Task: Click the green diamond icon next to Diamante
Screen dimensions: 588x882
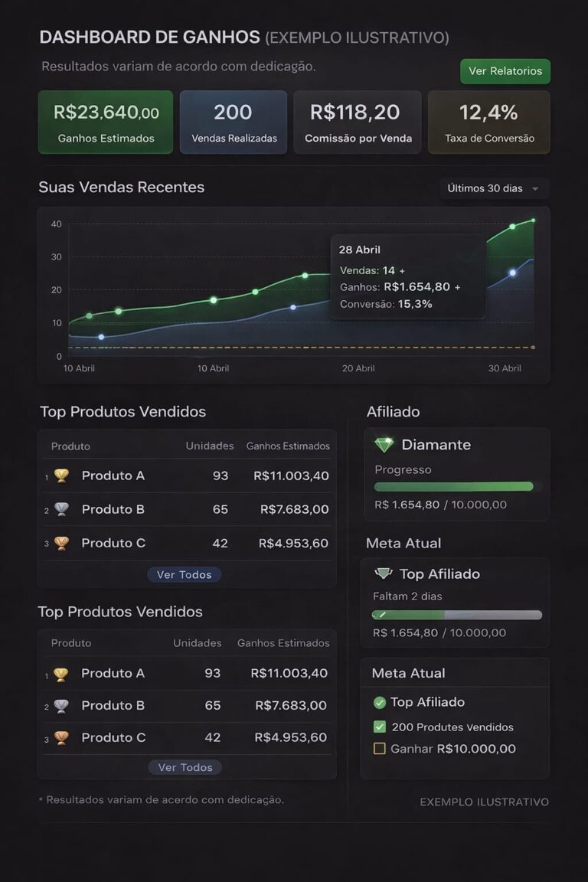Action: 384,445
